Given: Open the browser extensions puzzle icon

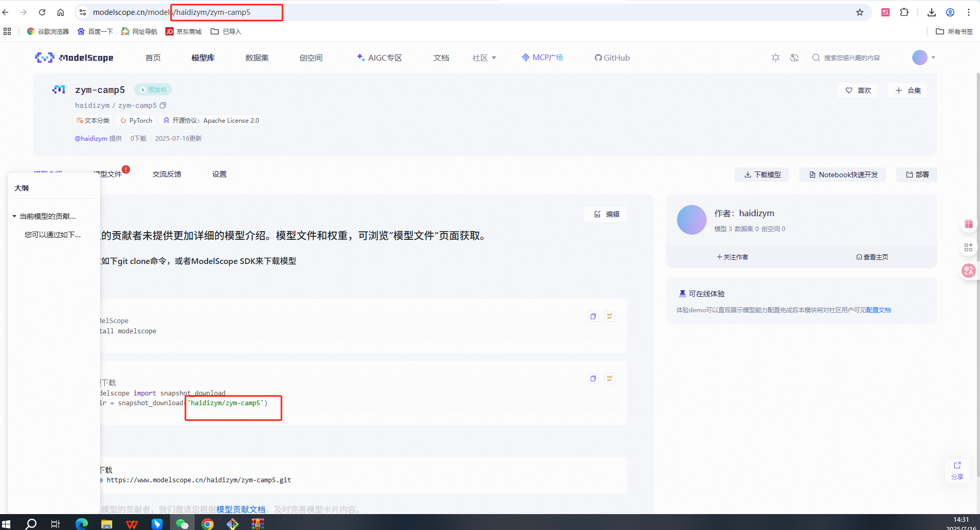Looking at the screenshot, I should [x=904, y=12].
